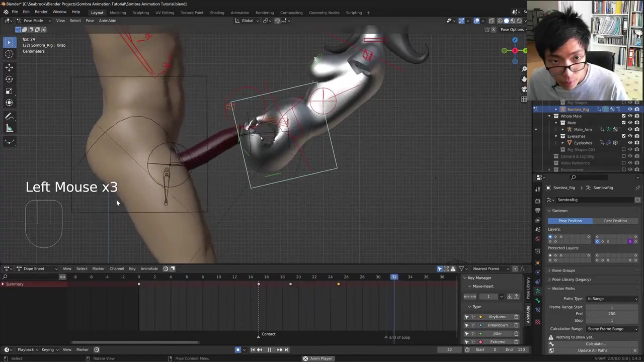Open the Paths Type In Range dropdown

612,299
